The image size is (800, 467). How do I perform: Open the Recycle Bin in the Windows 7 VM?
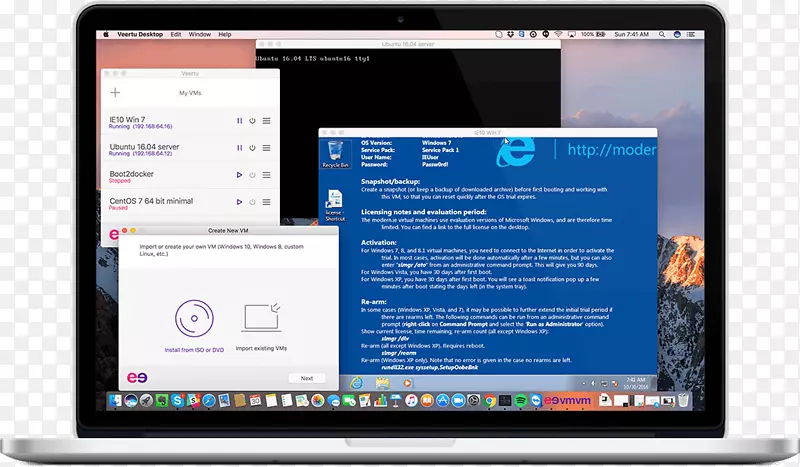(335, 154)
